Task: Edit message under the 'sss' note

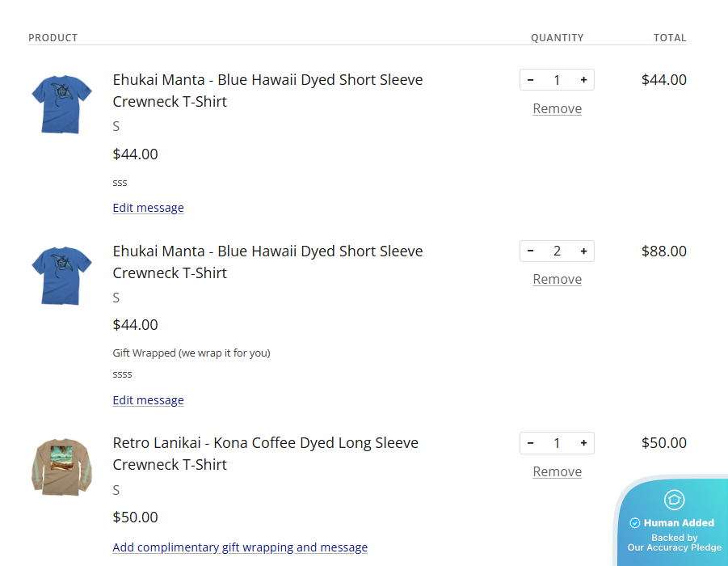Action: point(148,208)
